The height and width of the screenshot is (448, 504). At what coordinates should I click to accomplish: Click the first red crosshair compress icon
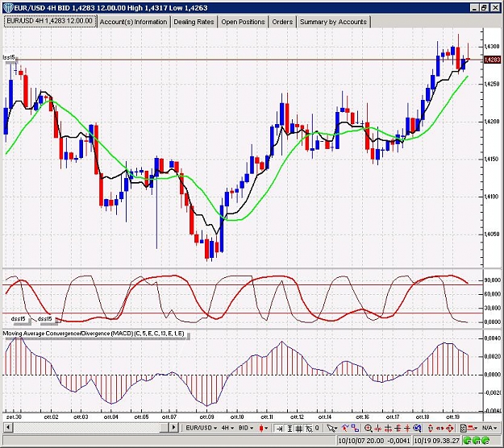pos(377,429)
